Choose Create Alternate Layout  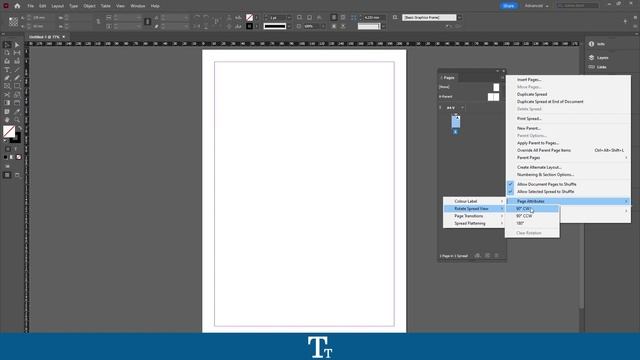(569, 167)
